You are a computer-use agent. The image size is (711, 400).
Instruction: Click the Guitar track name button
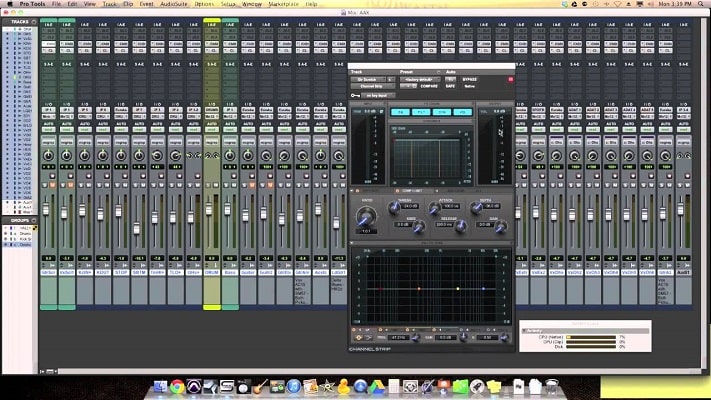click(248, 272)
